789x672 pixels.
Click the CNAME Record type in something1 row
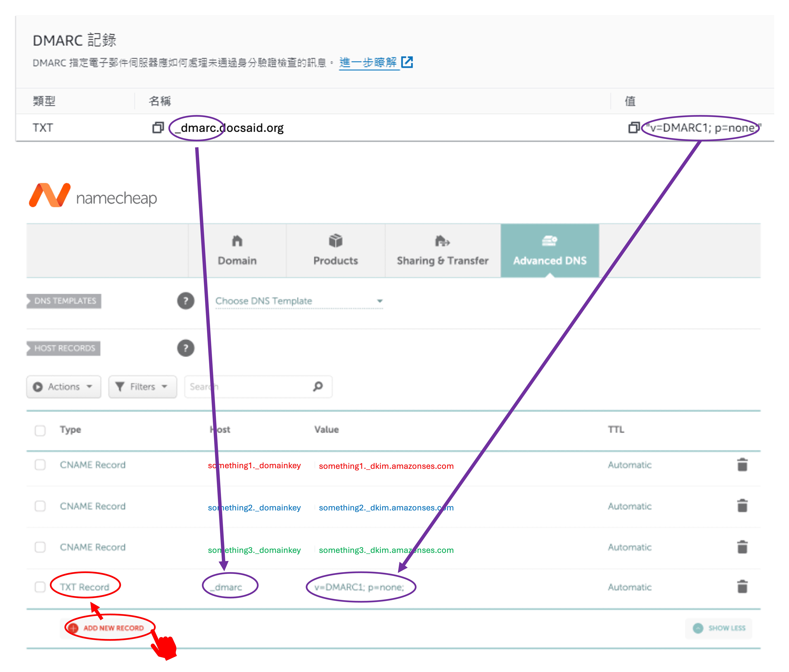[92, 465]
